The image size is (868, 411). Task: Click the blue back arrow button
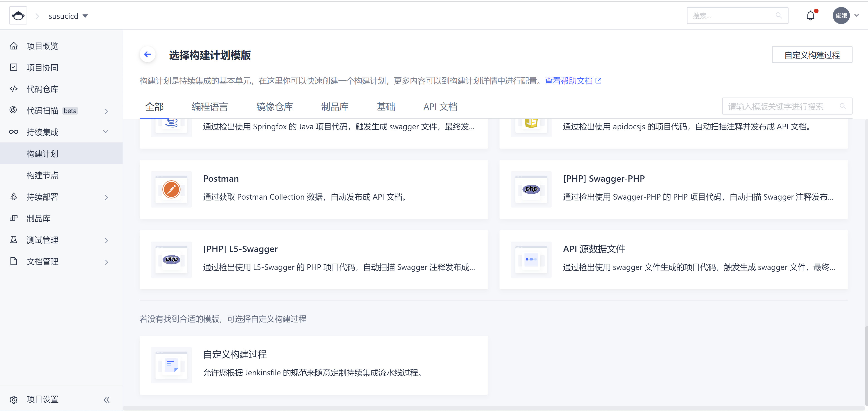pyautogui.click(x=148, y=54)
